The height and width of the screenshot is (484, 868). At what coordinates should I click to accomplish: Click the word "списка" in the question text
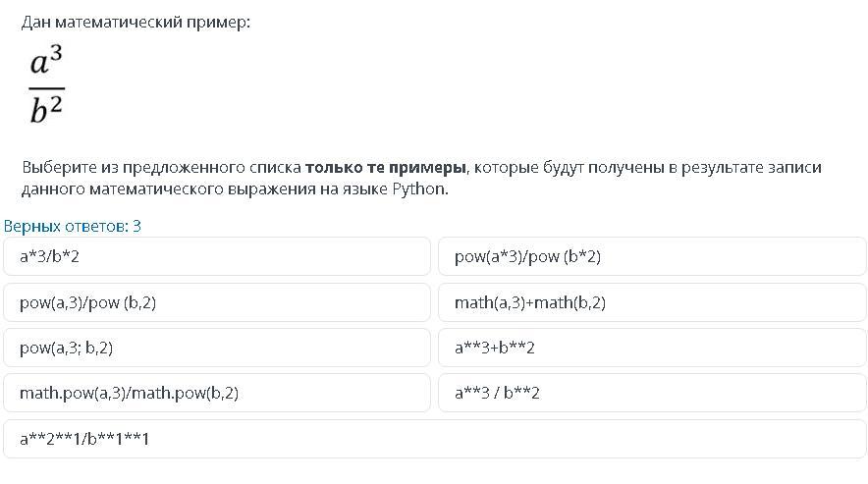tap(275, 167)
